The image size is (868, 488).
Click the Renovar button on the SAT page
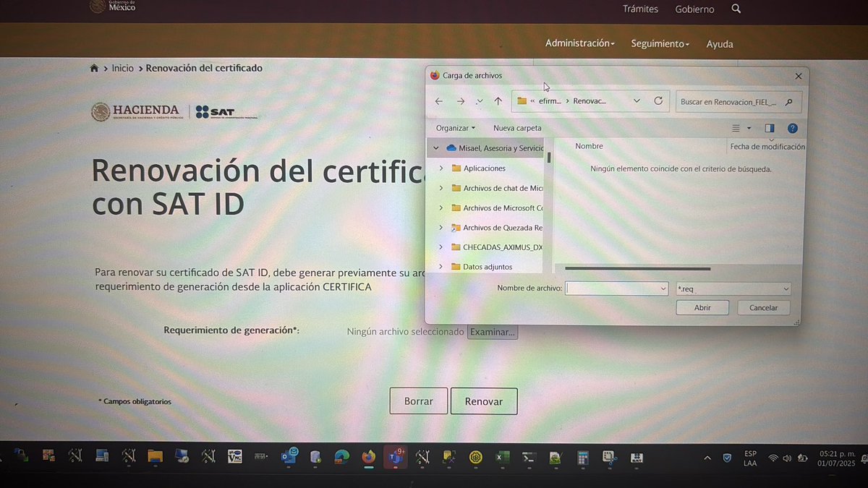484,401
